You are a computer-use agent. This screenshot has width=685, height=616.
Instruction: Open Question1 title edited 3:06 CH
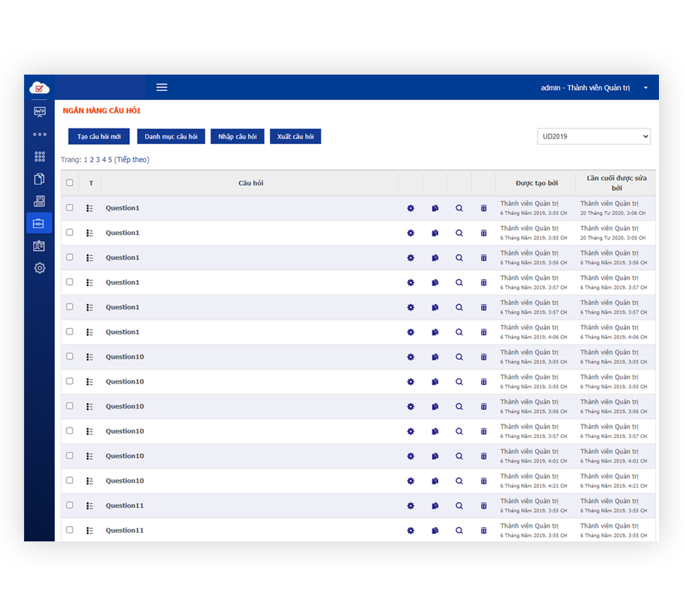[123, 208]
